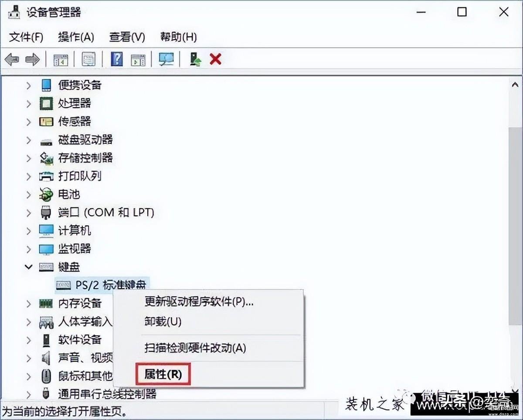This screenshot has height=420, width=523.
Task: Click the show/hide console tree icon
Action: click(61, 59)
